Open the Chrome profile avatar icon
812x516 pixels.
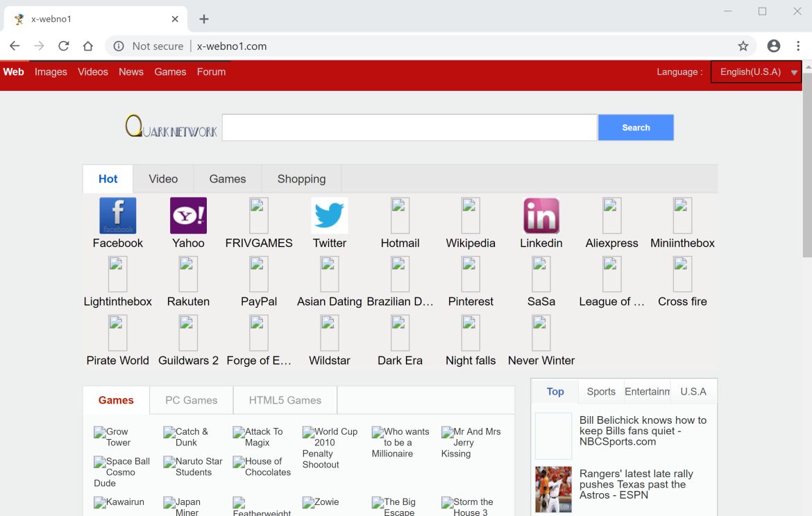(774, 46)
